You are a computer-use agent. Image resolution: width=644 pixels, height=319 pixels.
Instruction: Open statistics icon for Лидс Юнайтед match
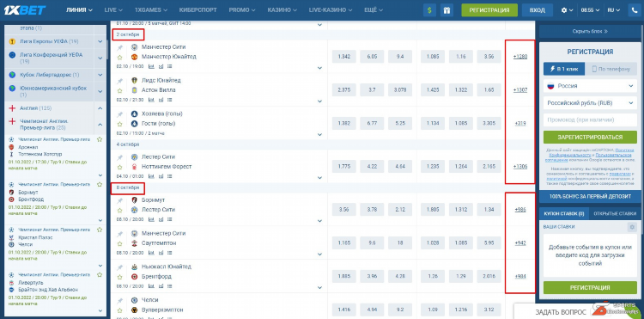coord(151,100)
